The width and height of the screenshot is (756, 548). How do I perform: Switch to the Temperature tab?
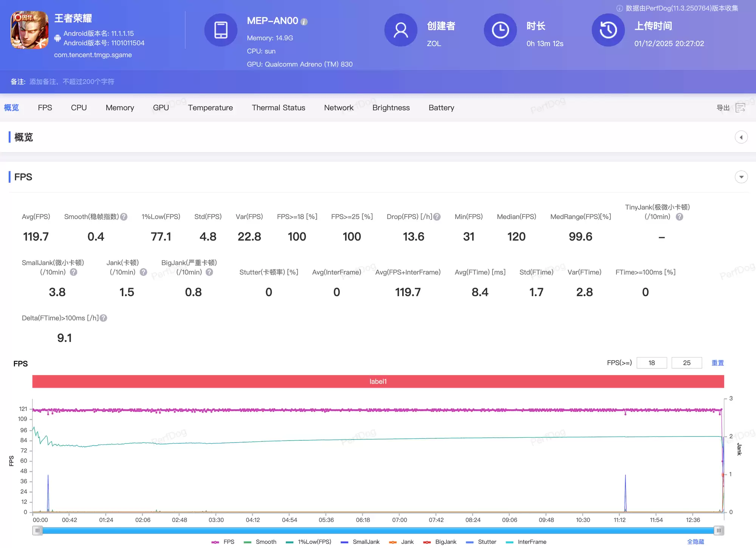tap(210, 108)
